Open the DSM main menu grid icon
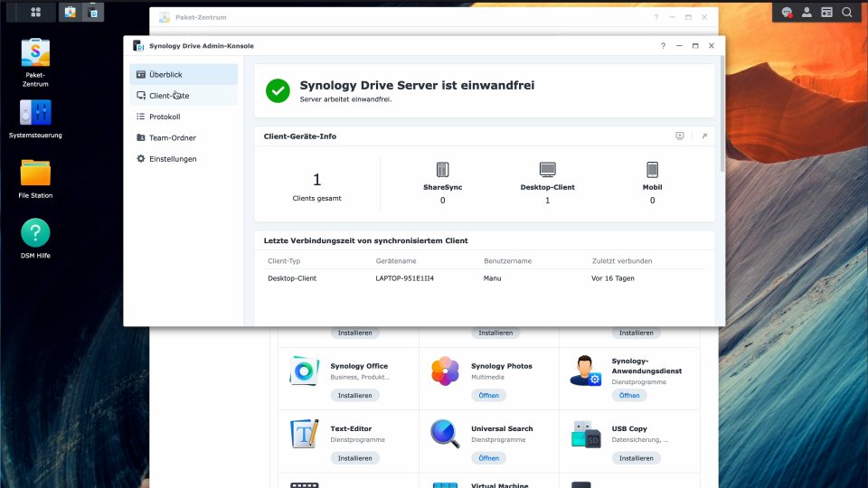 pos(35,12)
